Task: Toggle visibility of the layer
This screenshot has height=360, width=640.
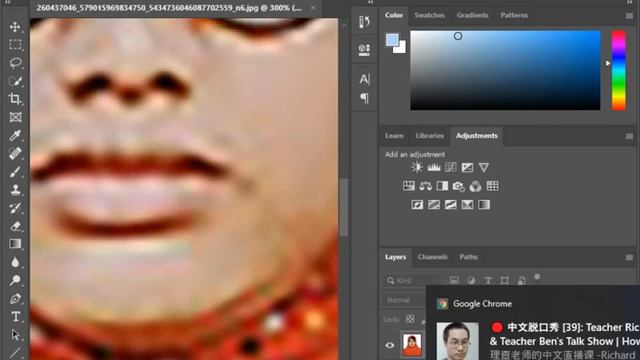Action: [x=390, y=345]
